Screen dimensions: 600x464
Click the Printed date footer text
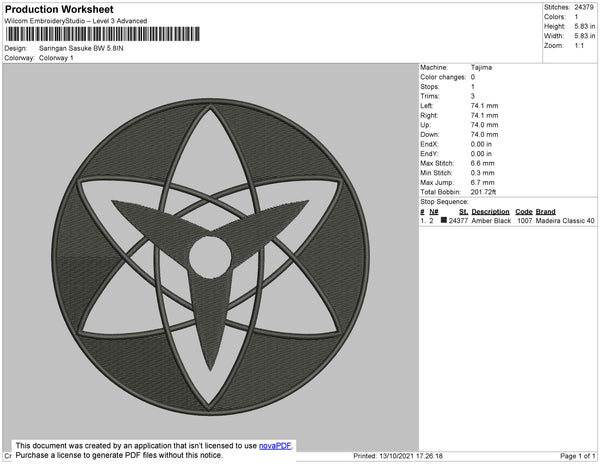pyautogui.click(x=398, y=456)
